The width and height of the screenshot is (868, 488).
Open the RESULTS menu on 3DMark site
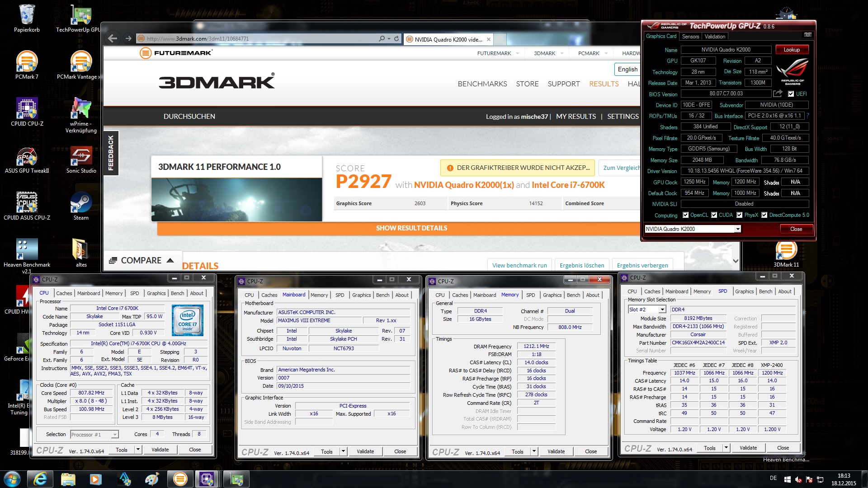604,84
